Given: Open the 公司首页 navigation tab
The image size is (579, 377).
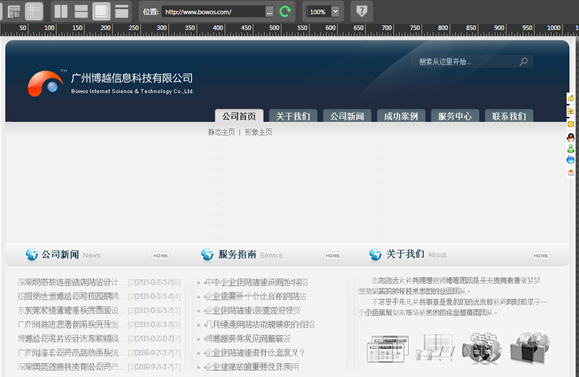Looking at the screenshot, I should pos(239,116).
